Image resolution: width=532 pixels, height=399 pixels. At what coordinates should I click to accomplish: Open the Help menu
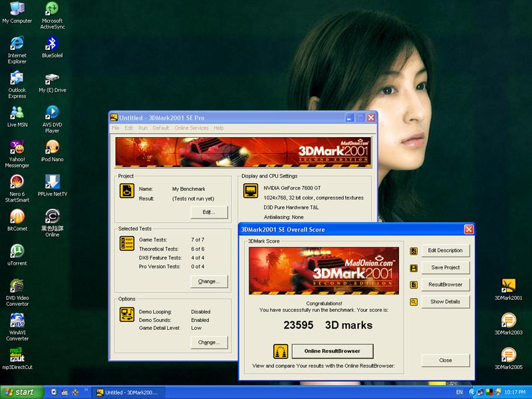tap(219, 128)
